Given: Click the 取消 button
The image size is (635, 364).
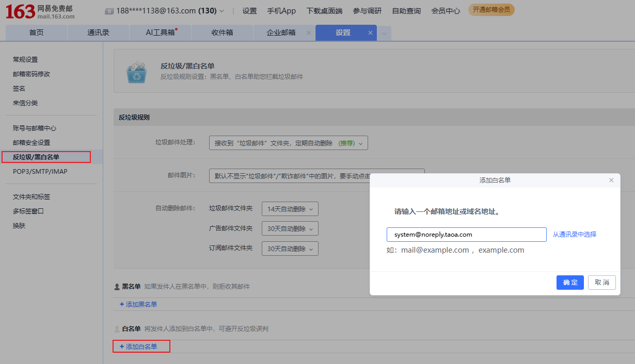Looking at the screenshot, I should [x=601, y=283].
